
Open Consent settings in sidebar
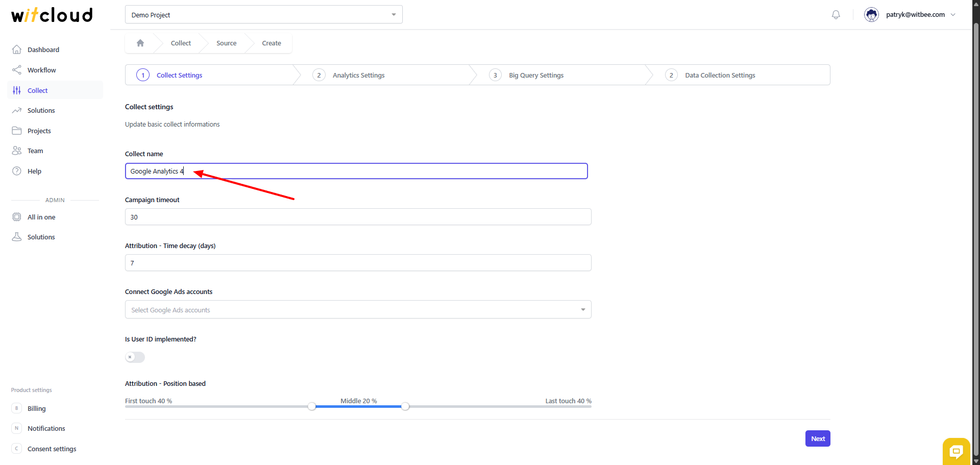point(52,449)
